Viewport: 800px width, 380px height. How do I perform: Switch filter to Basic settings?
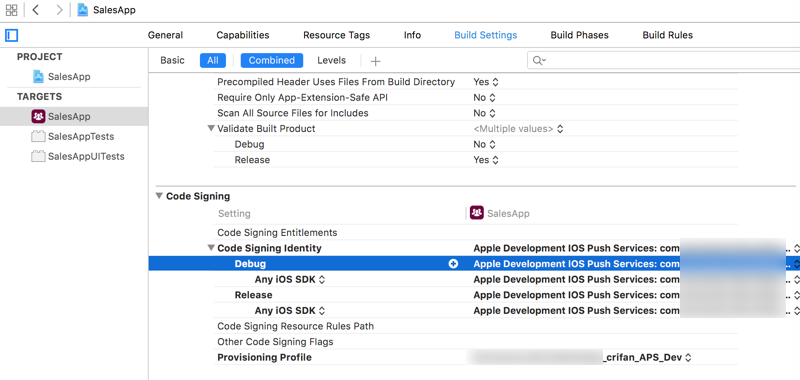tap(172, 60)
